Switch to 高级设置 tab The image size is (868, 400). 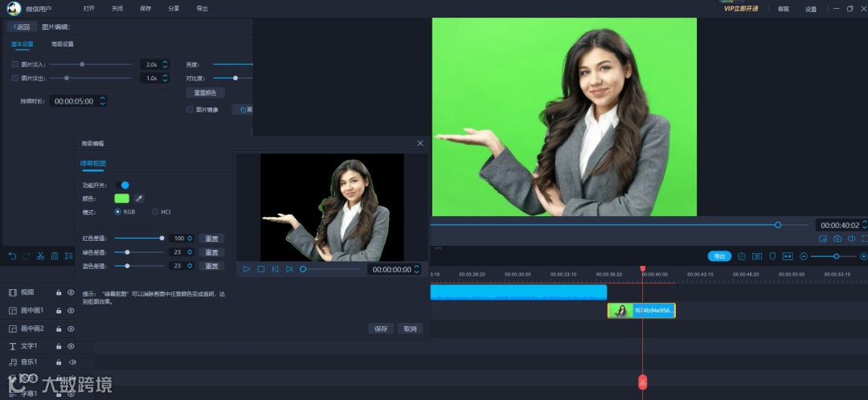(63, 44)
